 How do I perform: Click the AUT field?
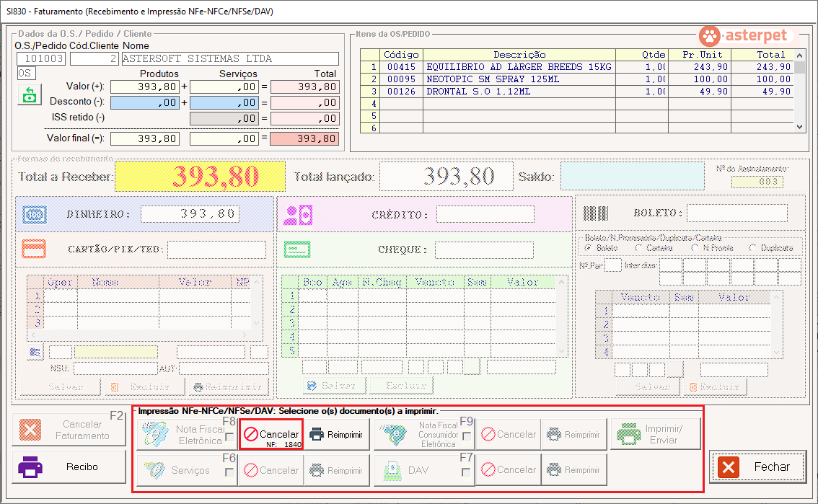pyautogui.click(x=224, y=368)
